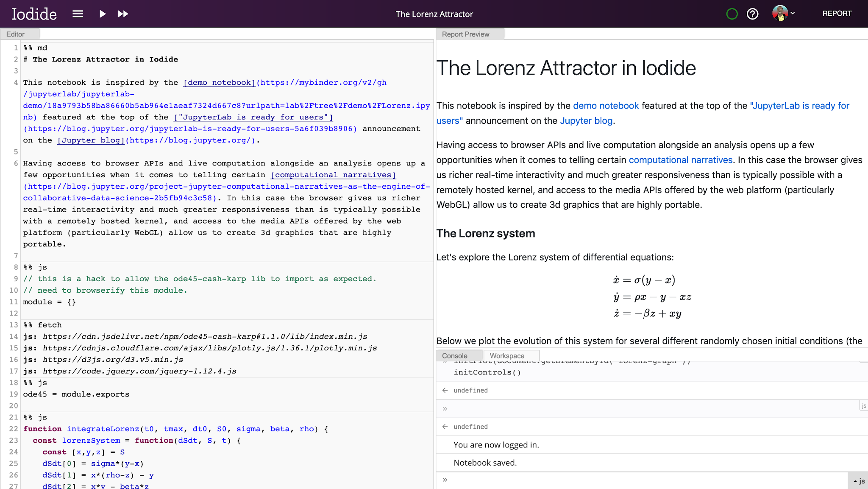This screenshot has height=489, width=868.
Task: Click 'The Lorenz system' heading in preview
Action: coord(486,234)
